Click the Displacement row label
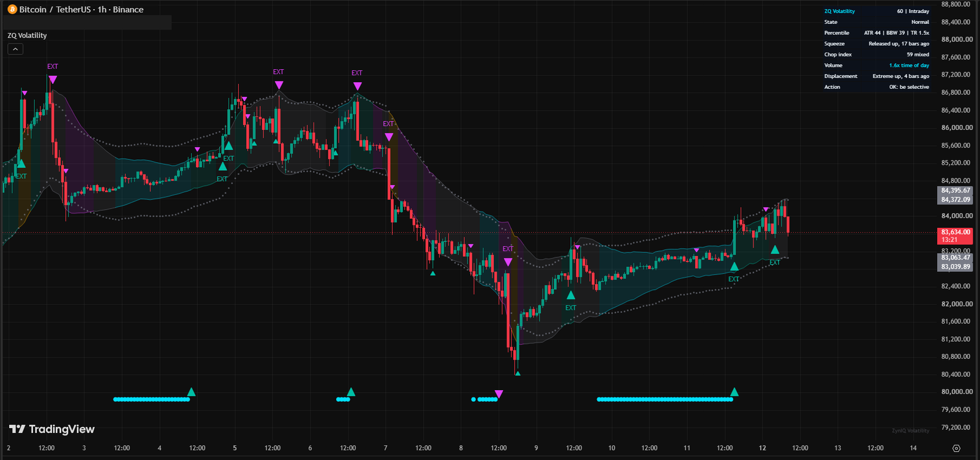This screenshot has height=460, width=980. pos(840,77)
